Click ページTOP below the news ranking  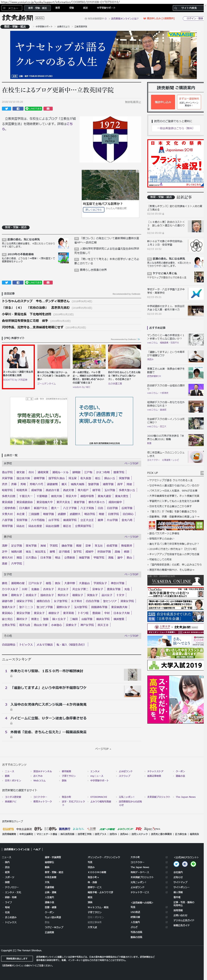tap(103, 749)
